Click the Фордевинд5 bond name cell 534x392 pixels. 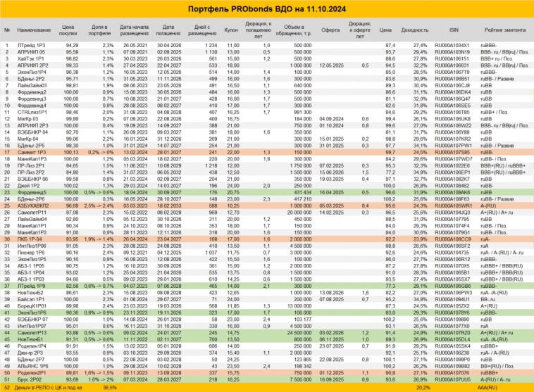click(30, 191)
